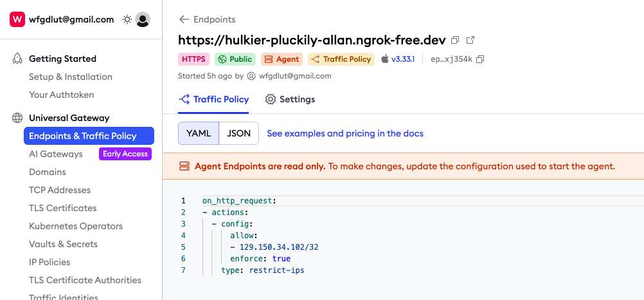Open the v3.33.1 agent version link
The image size is (644, 300).
(x=403, y=59)
